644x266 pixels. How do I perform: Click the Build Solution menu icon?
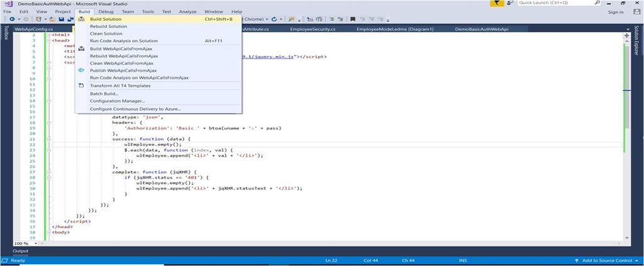[81, 19]
